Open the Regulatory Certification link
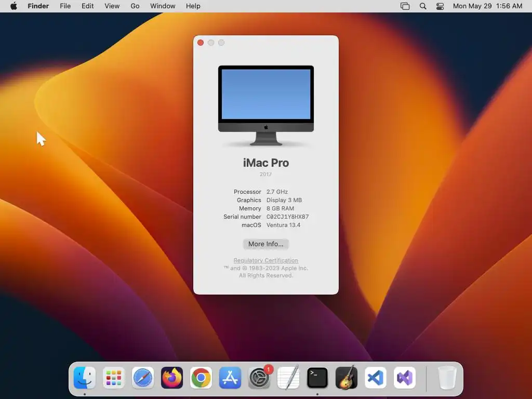Viewport: 532px width, 399px height. coord(265,260)
